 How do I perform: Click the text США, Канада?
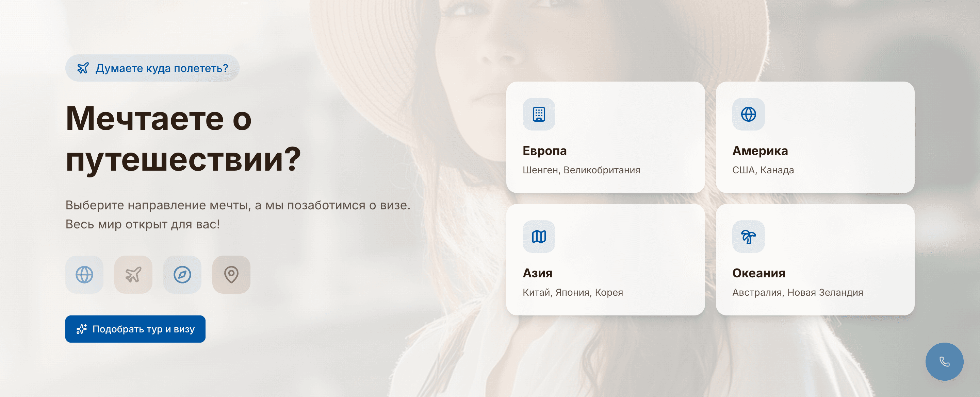click(x=763, y=170)
